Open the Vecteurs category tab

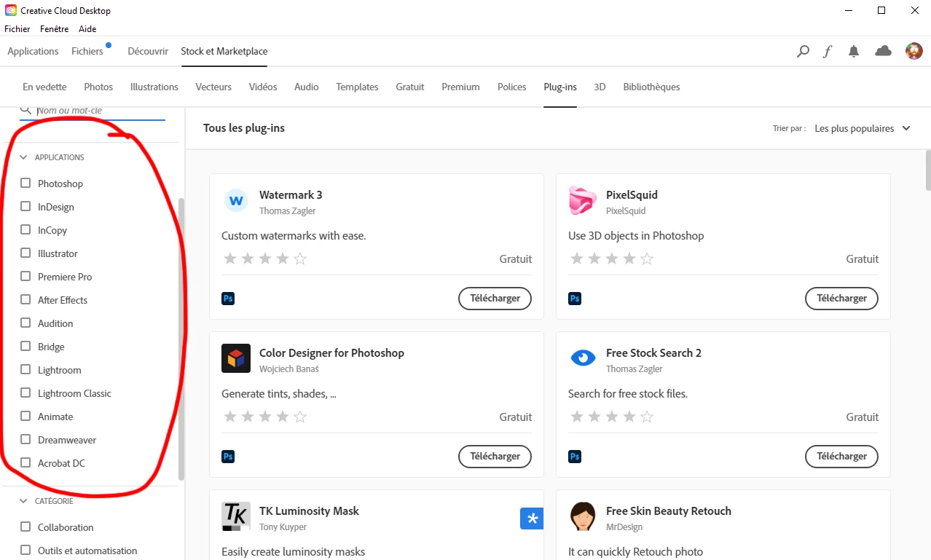(213, 87)
